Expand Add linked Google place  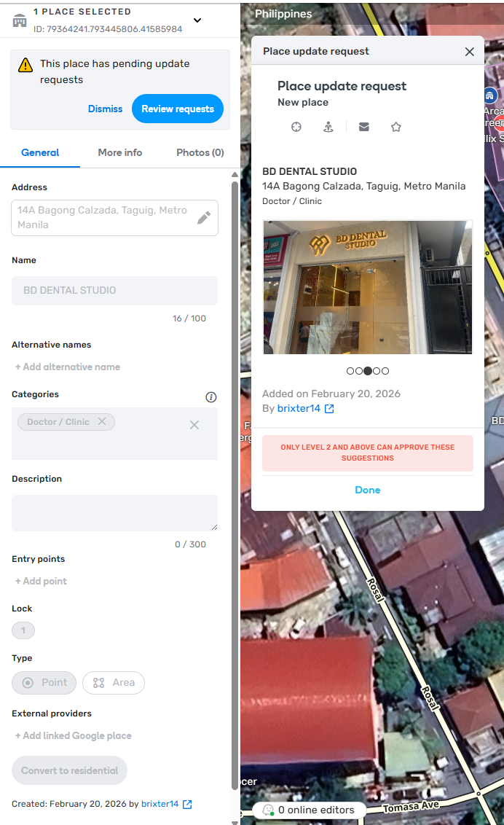point(74,735)
